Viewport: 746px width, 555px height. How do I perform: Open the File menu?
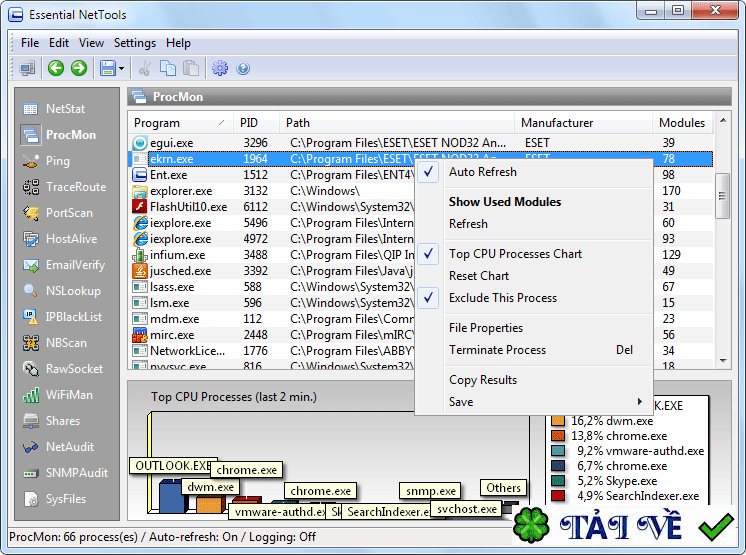(x=30, y=43)
